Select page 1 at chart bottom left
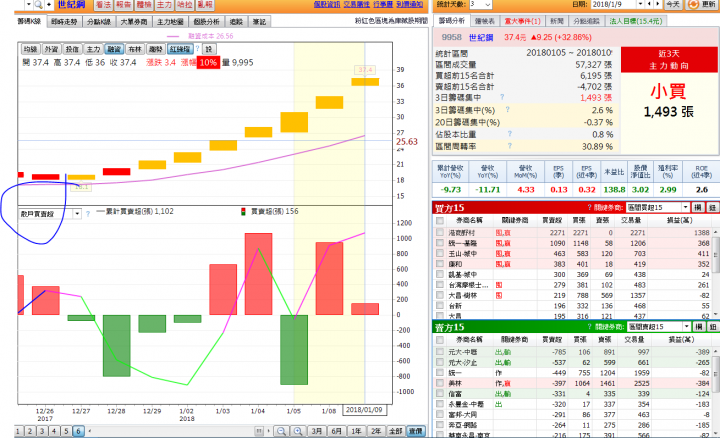 (x=18, y=431)
